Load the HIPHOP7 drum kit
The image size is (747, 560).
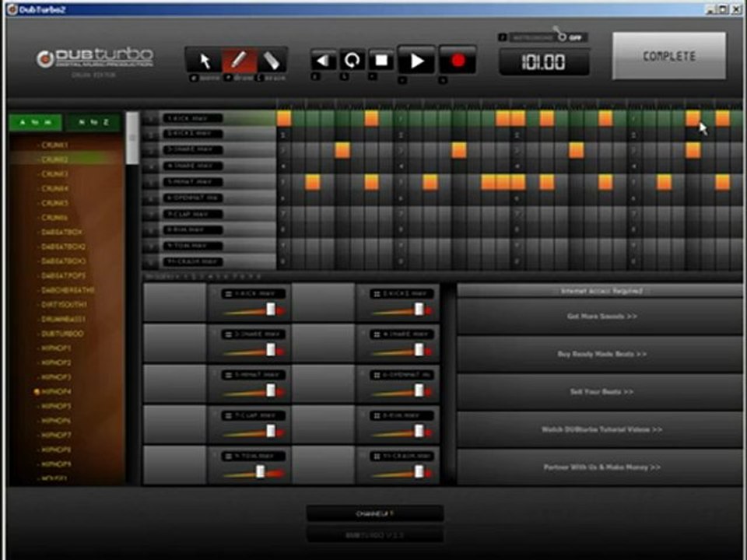(56, 436)
